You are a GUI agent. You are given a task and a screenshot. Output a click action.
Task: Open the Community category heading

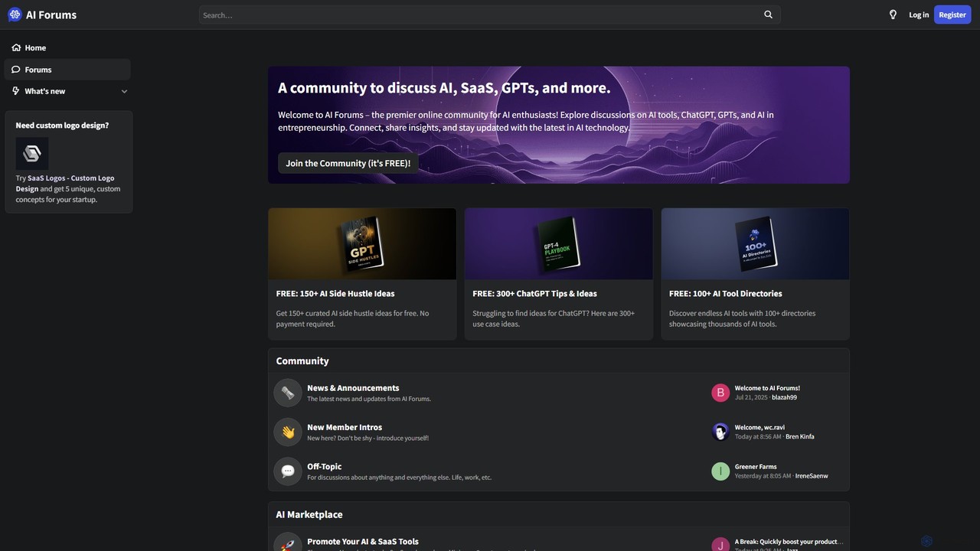pos(302,360)
